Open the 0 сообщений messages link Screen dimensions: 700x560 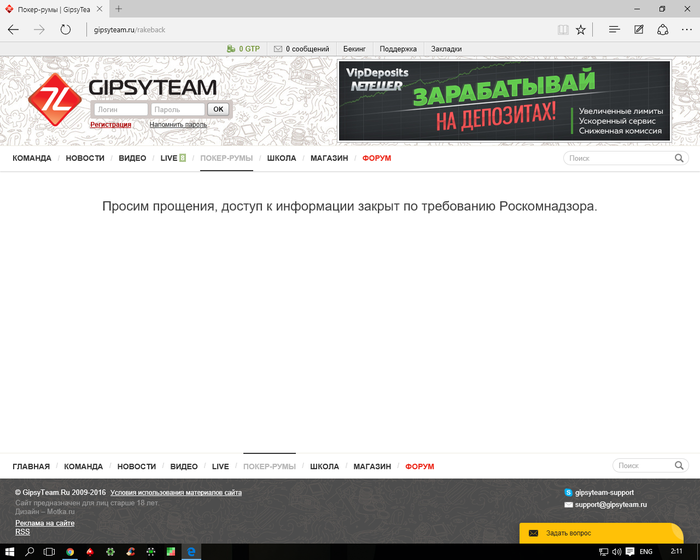tap(301, 49)
